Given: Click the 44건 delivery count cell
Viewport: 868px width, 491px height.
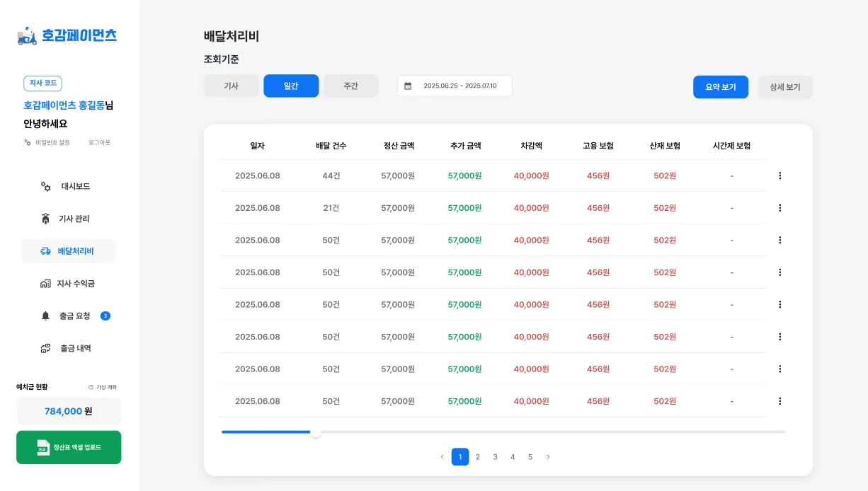Looking at the screenshot, I should click(x=331, y=175).
